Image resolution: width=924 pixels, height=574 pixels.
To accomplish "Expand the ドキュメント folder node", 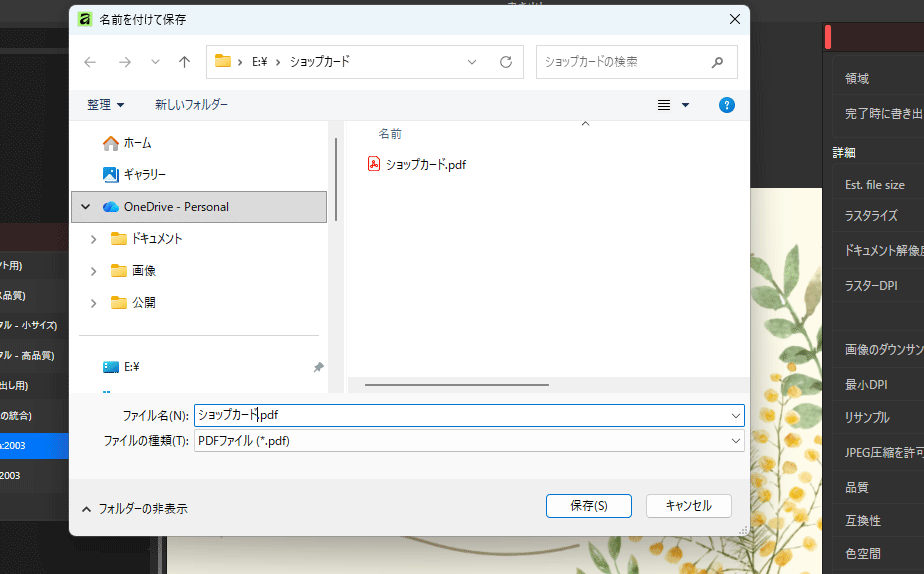I will [93, 239].
